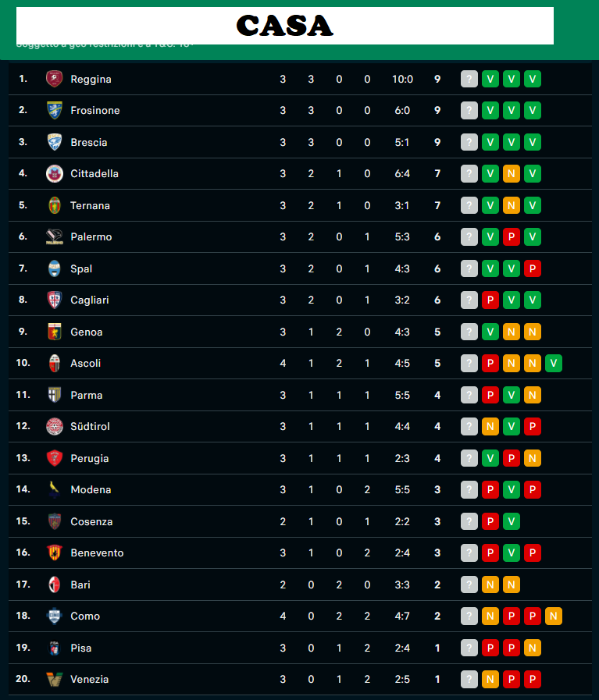Click the Brescia club crest
Image resolution: width=599 pixels, height=700 pixels.
pyautogui.click(x=55, y=142)
